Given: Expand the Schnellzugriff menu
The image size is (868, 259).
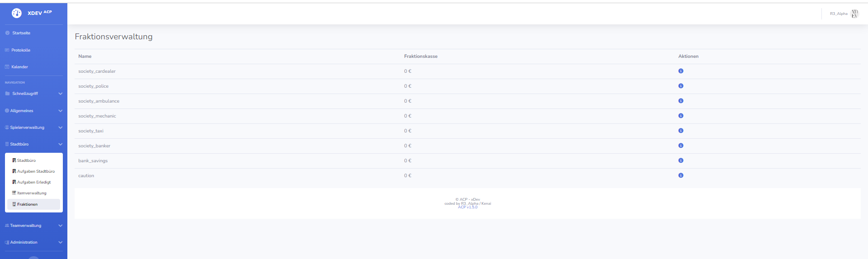Looking at the screenshot, I should pyautogui.click(x=33, y=94).
